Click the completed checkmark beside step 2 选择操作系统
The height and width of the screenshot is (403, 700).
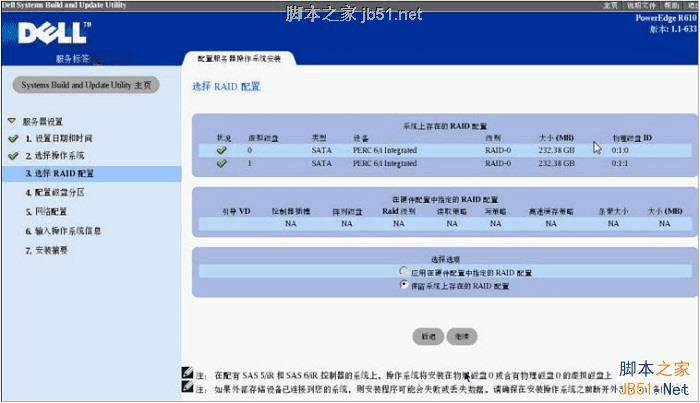click(x=13, y=155)
